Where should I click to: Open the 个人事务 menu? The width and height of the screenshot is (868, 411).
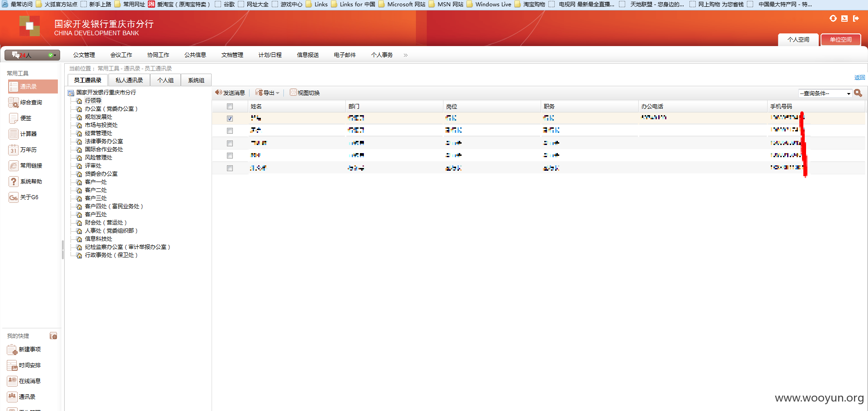pos(382,55)
